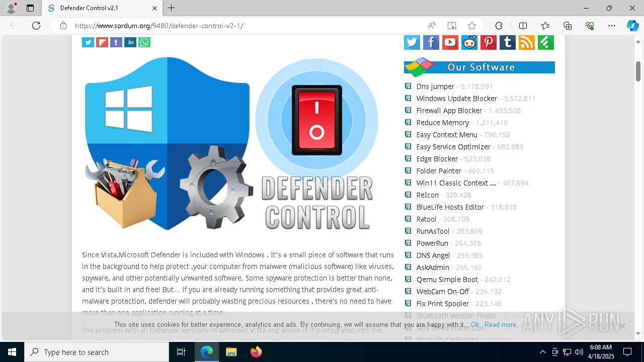Open the ReIcon link
This screenshot has height=362, width=644.
point(427,195)
